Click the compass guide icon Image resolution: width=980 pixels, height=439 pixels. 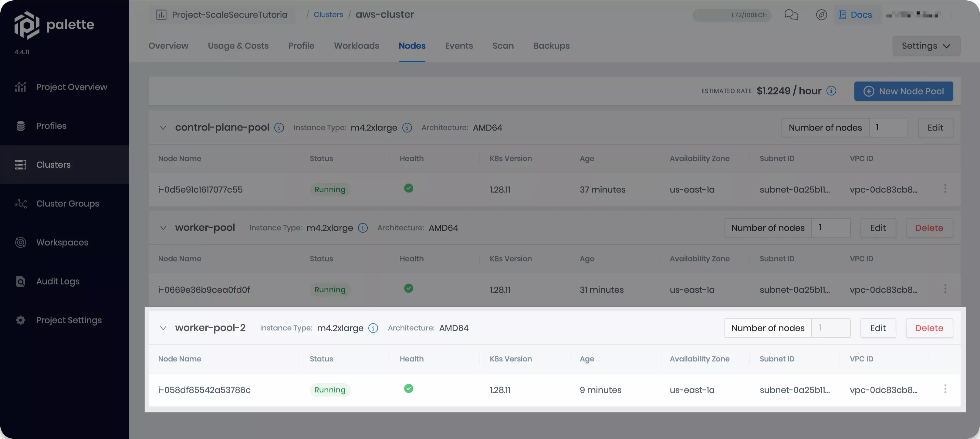(821, 15)
